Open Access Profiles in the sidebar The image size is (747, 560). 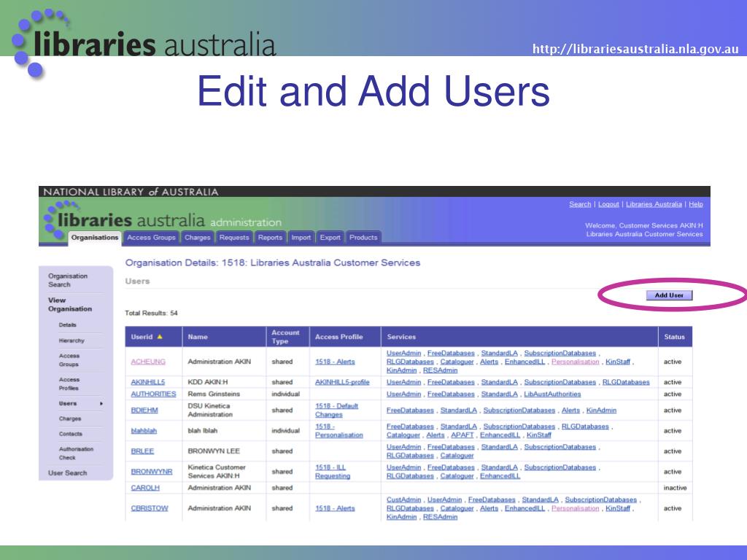[x=69, y=384]
